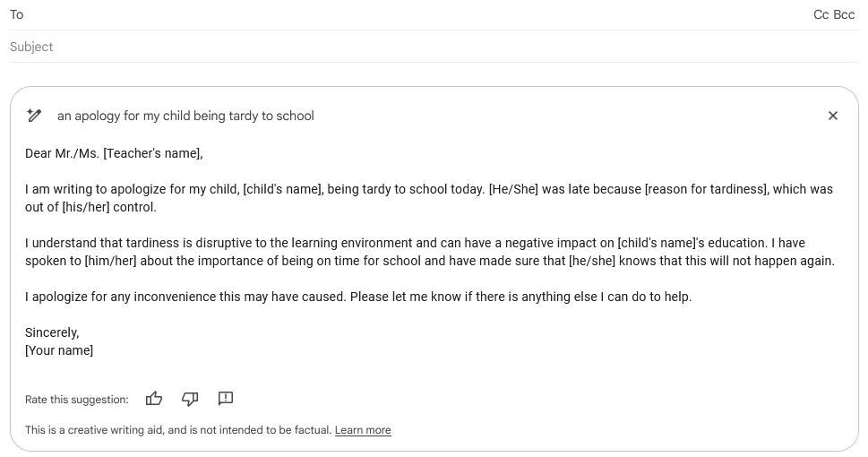Add Cc recipients
Viewport: 868px width, 457px height.
click(821, 14)
